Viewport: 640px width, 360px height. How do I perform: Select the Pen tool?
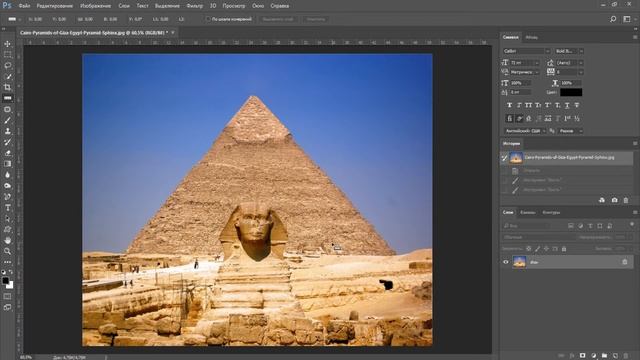coord(7,197)
